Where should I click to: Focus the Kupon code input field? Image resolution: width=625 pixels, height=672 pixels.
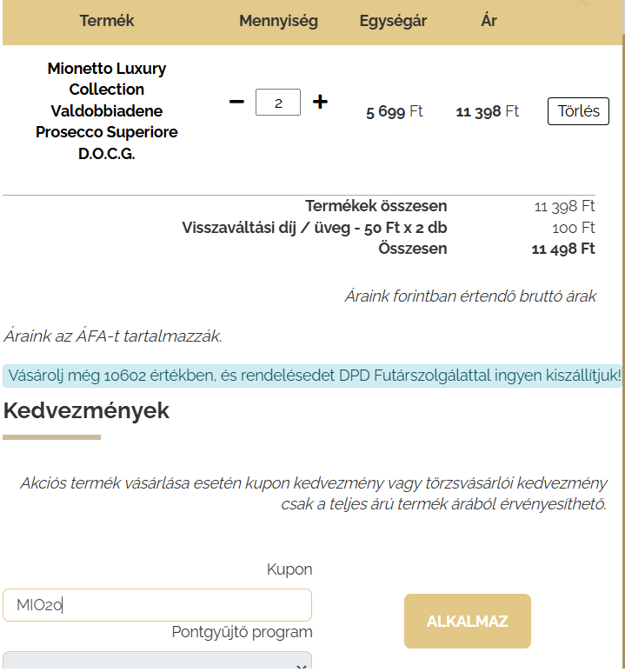pyautogui.click(x=157, y=605)
